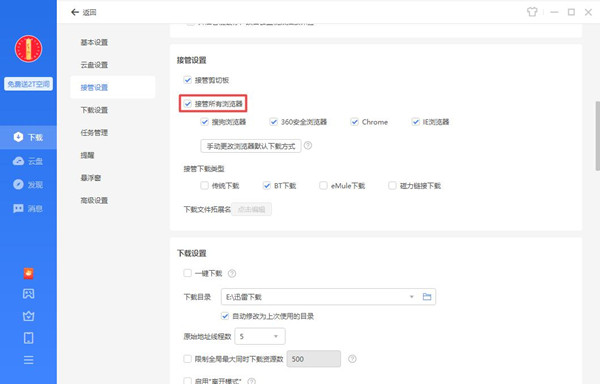Image resolution: width=600 pixels, height=384 pixels.
Task: Open the 消息 messages section in sidebar
Action: pos(28,208)
